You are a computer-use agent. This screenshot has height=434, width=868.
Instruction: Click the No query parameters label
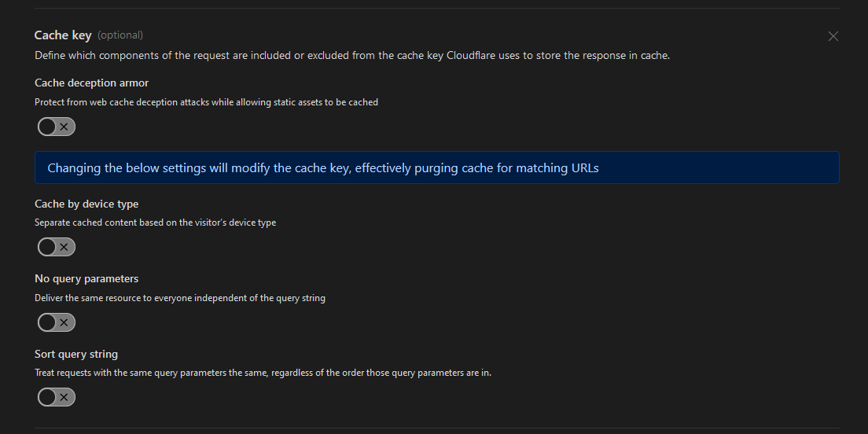pos(86,278)
